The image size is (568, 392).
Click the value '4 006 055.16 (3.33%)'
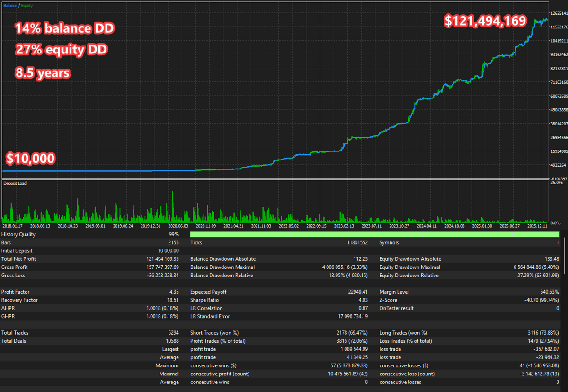345,267
